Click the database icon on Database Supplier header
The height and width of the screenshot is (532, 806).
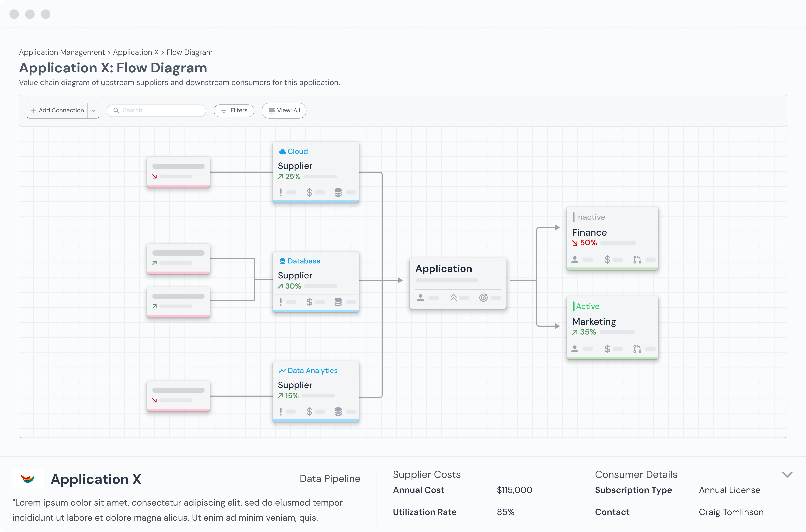[282, 261]
